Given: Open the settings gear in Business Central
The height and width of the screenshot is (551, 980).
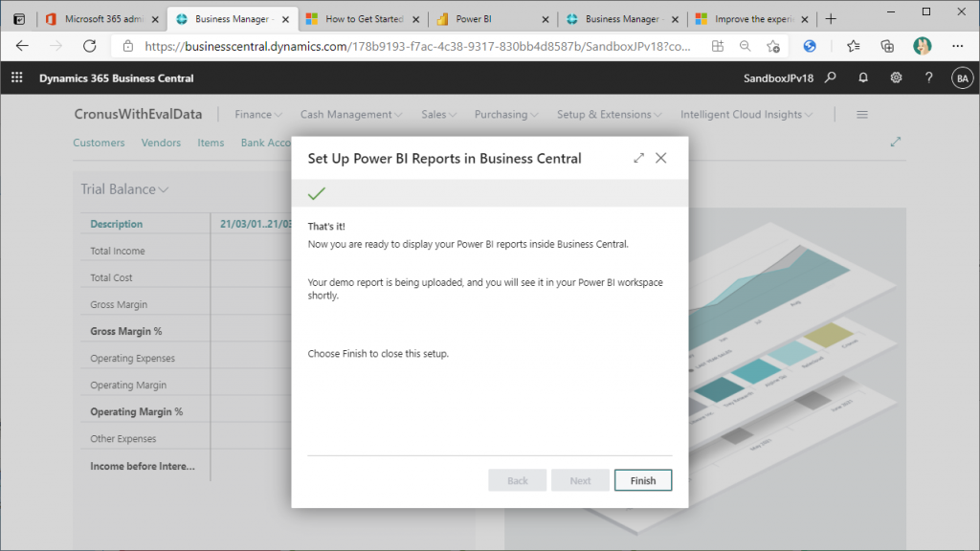Looking at the screenshot, I should pos(896,77).
